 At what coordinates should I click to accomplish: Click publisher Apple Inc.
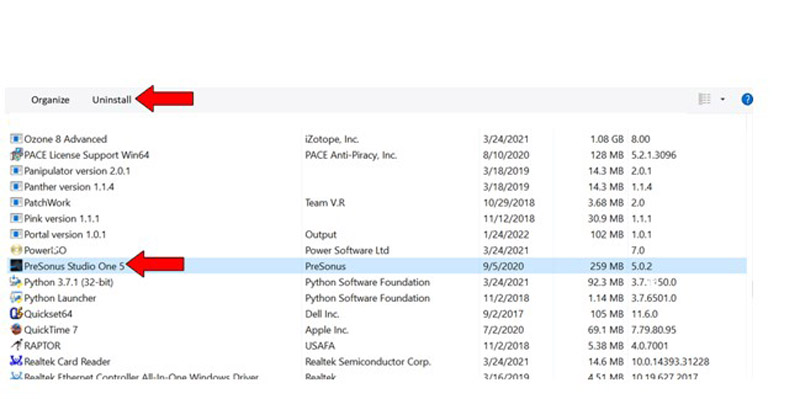(x=327, y=330)
